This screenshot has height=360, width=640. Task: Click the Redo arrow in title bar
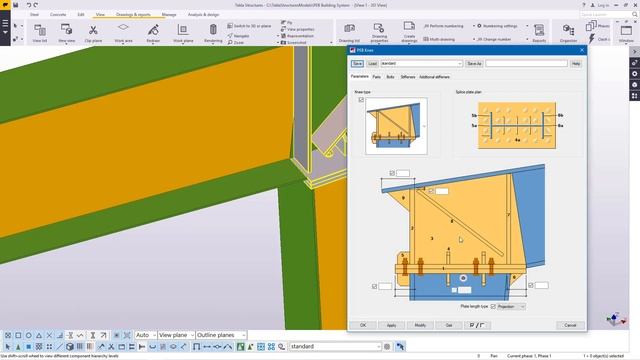[36, 5]
